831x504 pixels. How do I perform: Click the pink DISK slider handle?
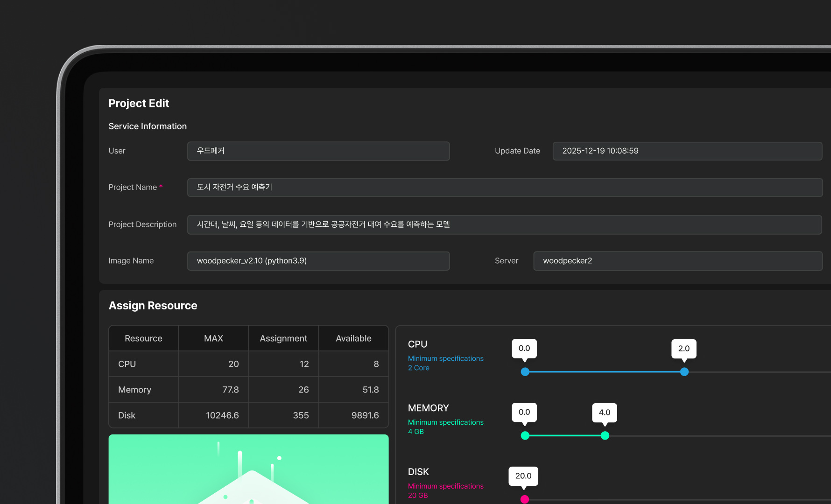click(525, 499)
